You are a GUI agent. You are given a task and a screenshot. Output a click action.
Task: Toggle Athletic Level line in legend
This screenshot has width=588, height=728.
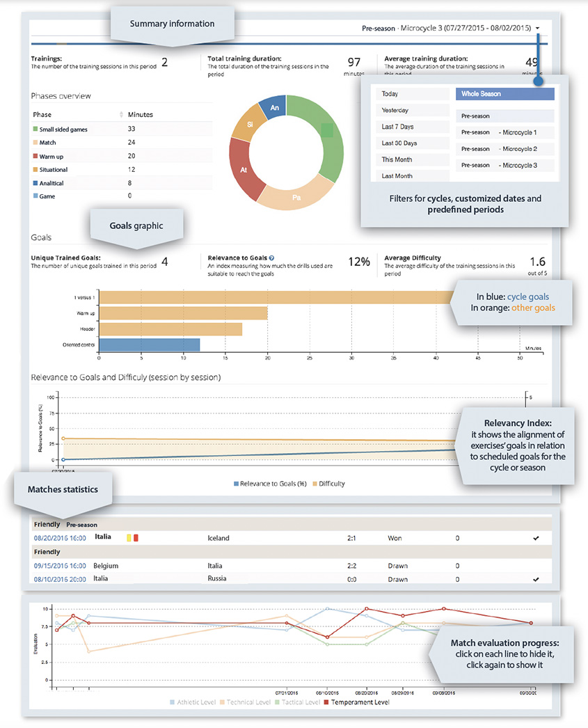193,702
